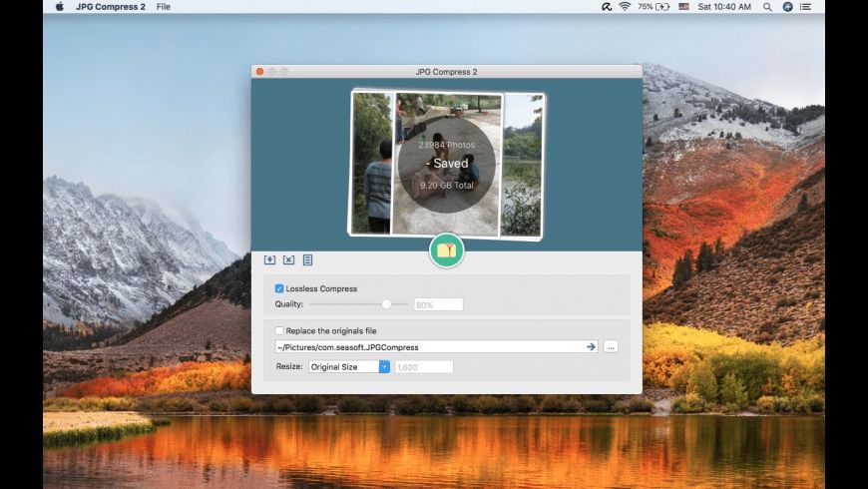Screen dimensions: 868x489
Task: Click the Quality 80% input field
Action: [x=438, y=304]
